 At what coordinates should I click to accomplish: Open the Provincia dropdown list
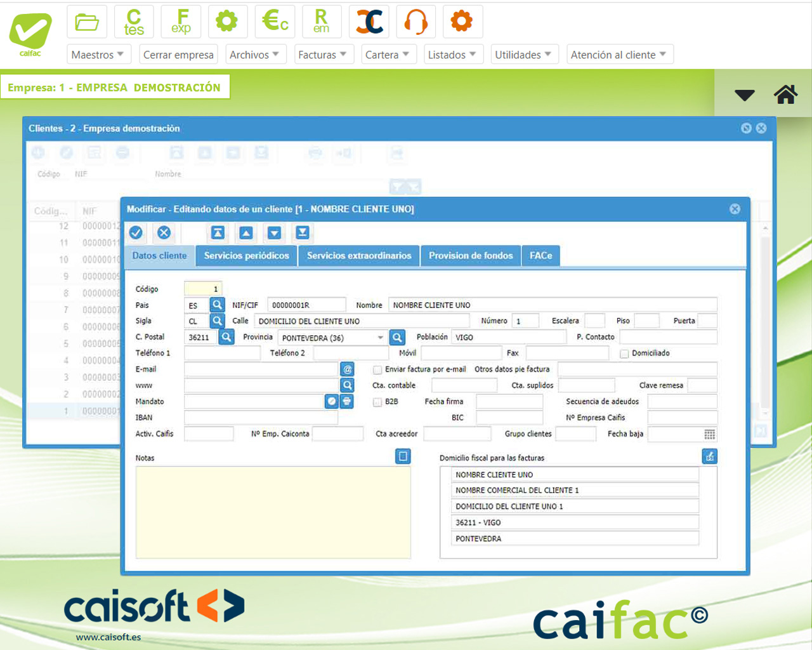[380, 338]
